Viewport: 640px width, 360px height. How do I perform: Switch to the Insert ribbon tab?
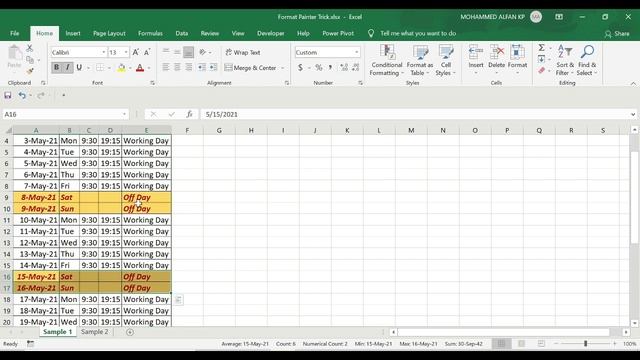[73, 33]
